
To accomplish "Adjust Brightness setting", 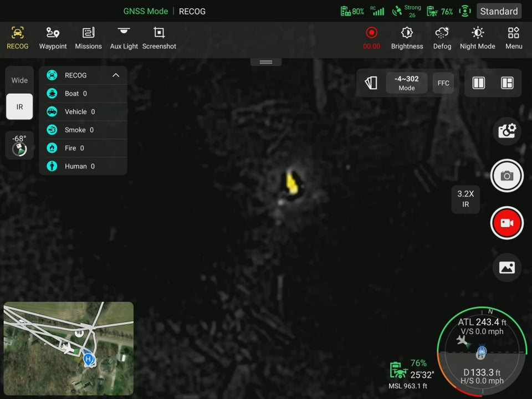I will 407,38.
